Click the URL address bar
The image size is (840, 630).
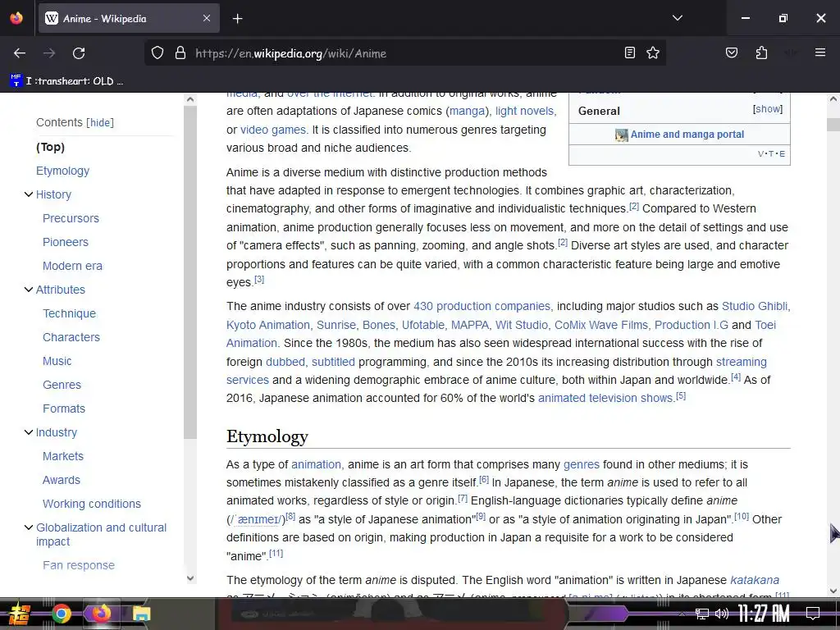tap(404, 53)
